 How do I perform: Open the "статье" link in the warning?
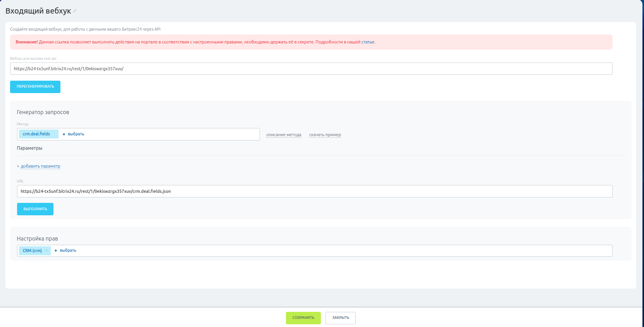368,42
